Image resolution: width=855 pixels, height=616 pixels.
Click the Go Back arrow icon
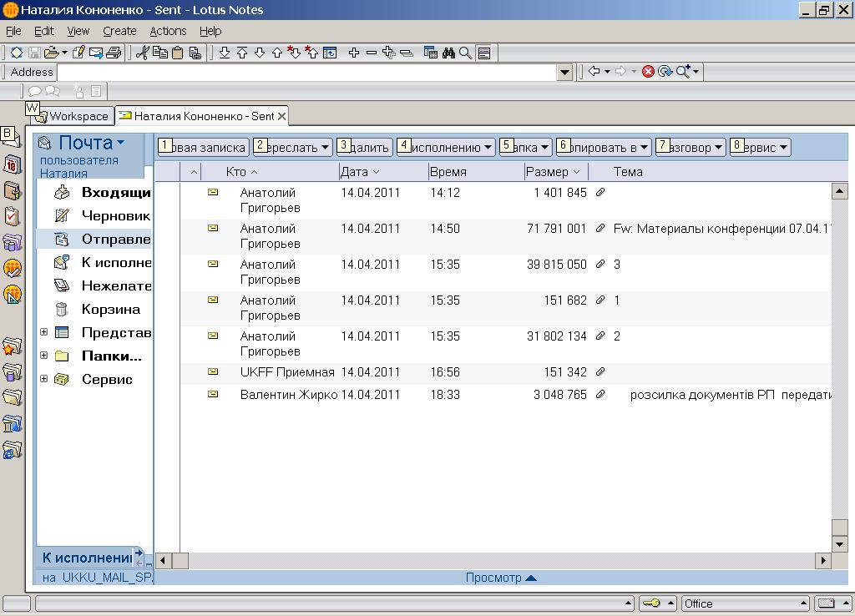(x=594, y=72)
